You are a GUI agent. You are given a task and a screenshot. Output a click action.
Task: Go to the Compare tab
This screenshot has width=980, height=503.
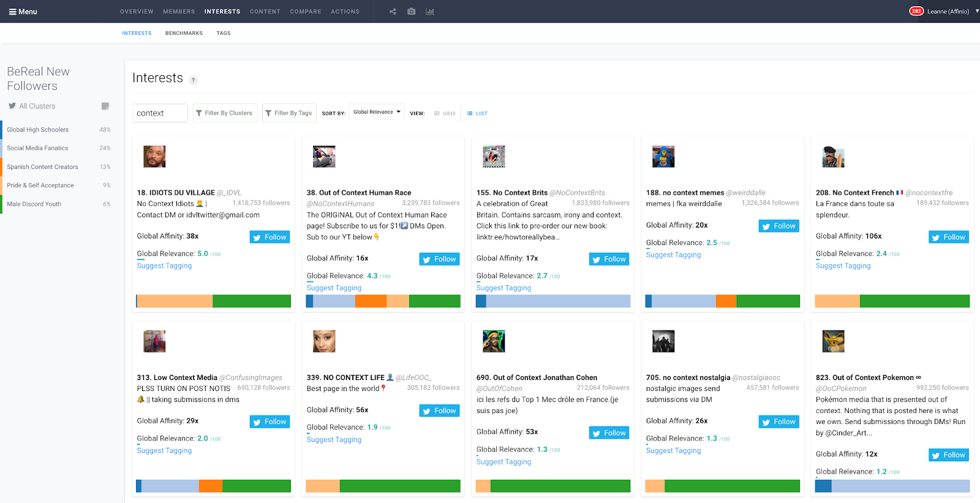pos(306,12)
